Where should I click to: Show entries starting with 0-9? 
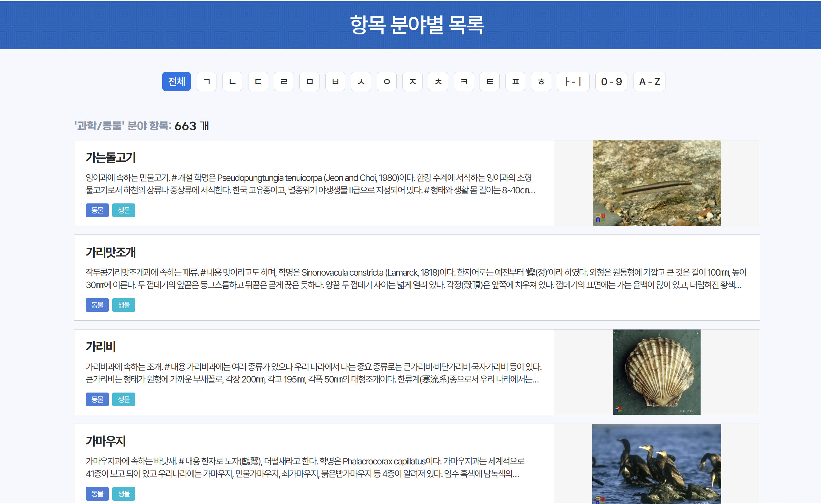tap(611, 81)
